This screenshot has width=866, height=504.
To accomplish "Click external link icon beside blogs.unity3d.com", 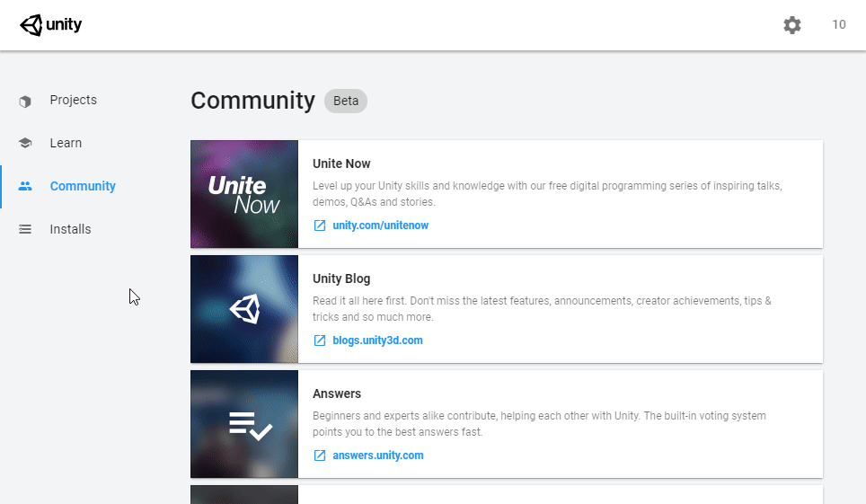I will click(x=320, y=340).
